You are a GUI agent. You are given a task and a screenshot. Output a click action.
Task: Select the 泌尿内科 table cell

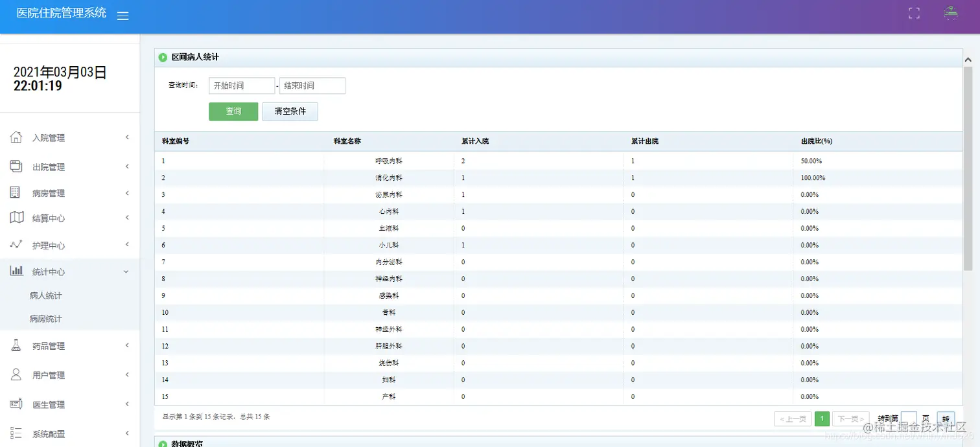tap(389, 194)
